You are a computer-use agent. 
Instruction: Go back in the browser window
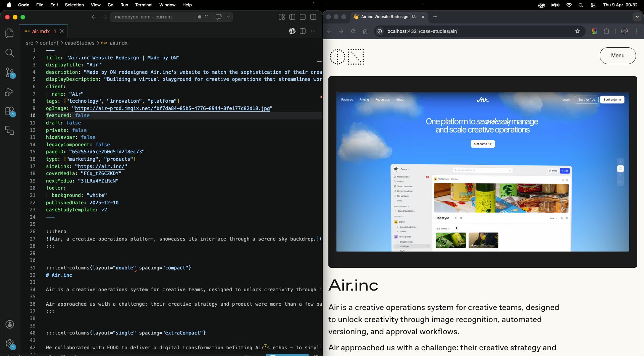click(x=329, y=31)
